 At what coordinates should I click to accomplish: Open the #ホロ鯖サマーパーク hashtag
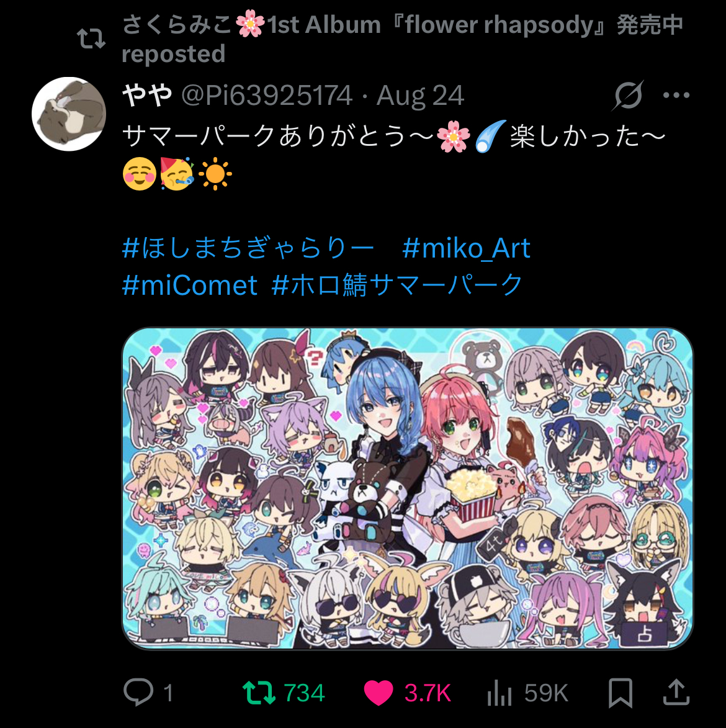click(x=397, y=285)
